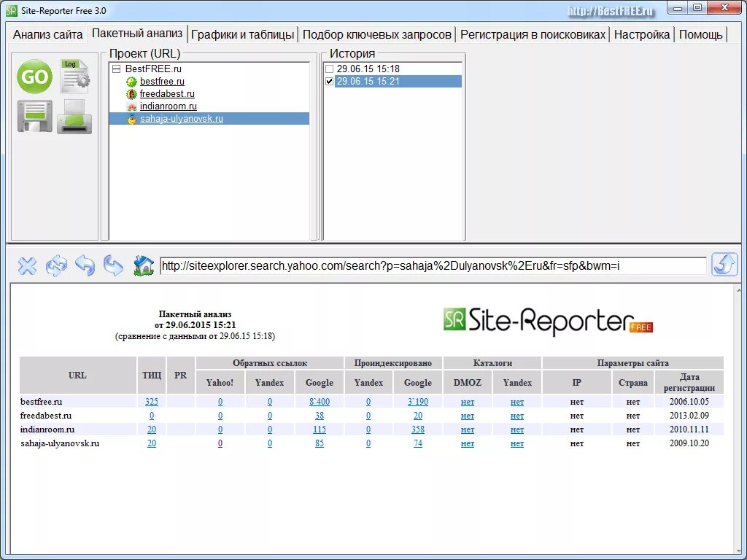The height and width of the screenshot is (560, 747).
Task: Click the URL column header
Action: [77, 376]
